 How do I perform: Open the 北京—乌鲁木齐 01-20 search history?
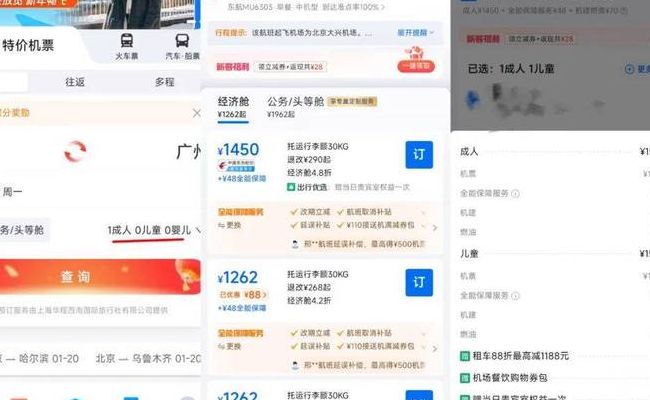click(x=148, y=358)
